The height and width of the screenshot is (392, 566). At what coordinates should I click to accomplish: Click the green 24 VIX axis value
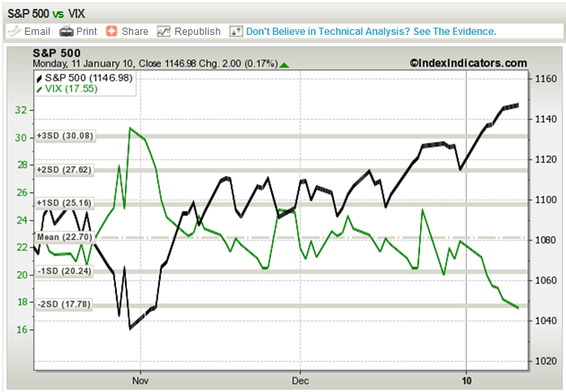coord(22,220)
